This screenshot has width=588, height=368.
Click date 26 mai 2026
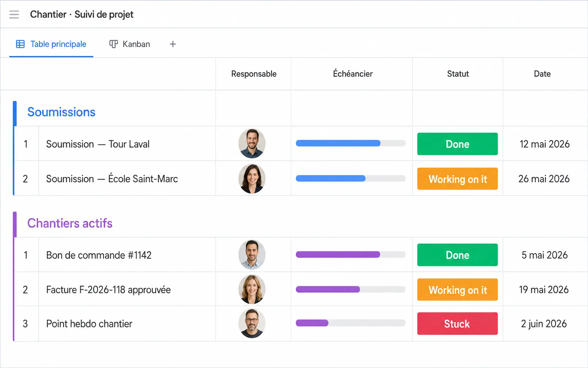click(x=544, y=179)
